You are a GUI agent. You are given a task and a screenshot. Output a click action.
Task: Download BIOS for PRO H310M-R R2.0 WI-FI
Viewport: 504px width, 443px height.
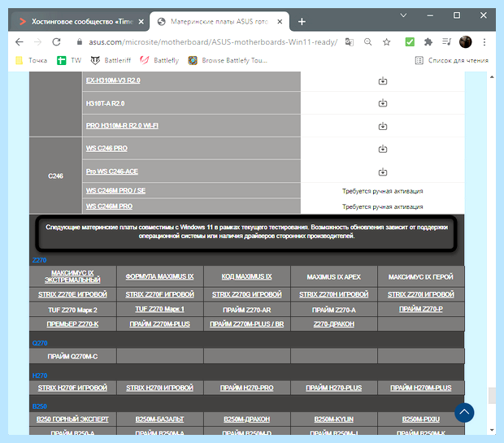pyautogui.click(x=383, y=126)
